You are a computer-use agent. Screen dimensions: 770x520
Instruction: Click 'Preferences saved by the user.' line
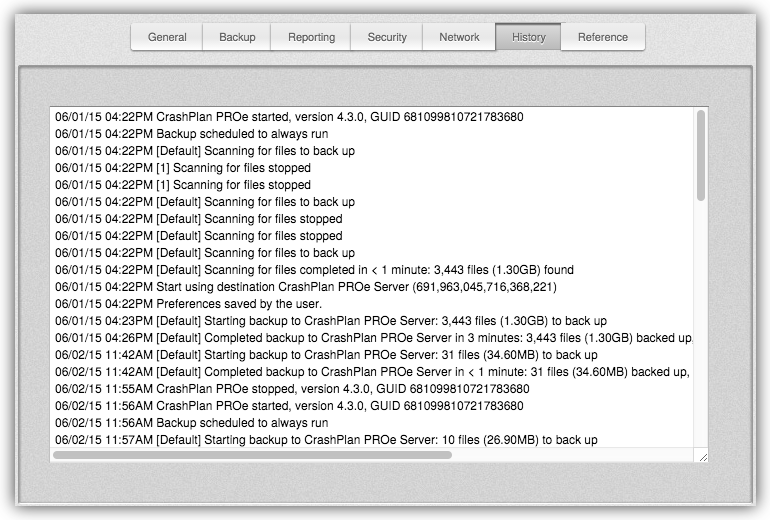coord(189,304)
